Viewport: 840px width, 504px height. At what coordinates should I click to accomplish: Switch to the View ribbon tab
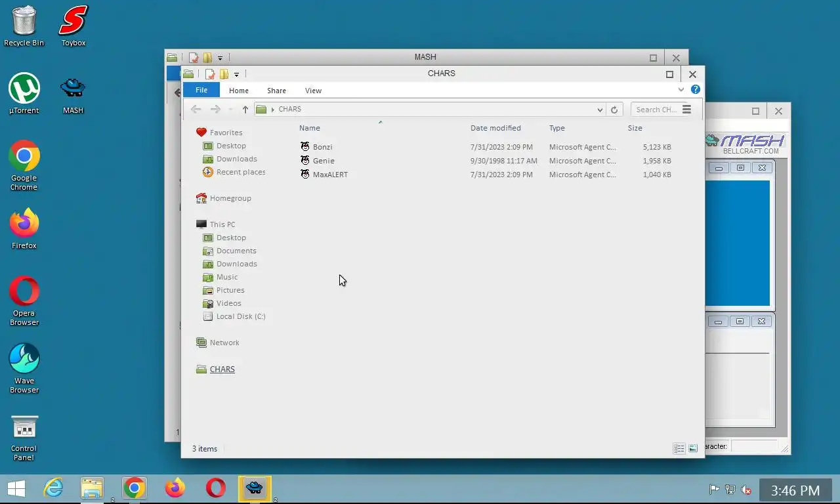(x=313, y=91)
